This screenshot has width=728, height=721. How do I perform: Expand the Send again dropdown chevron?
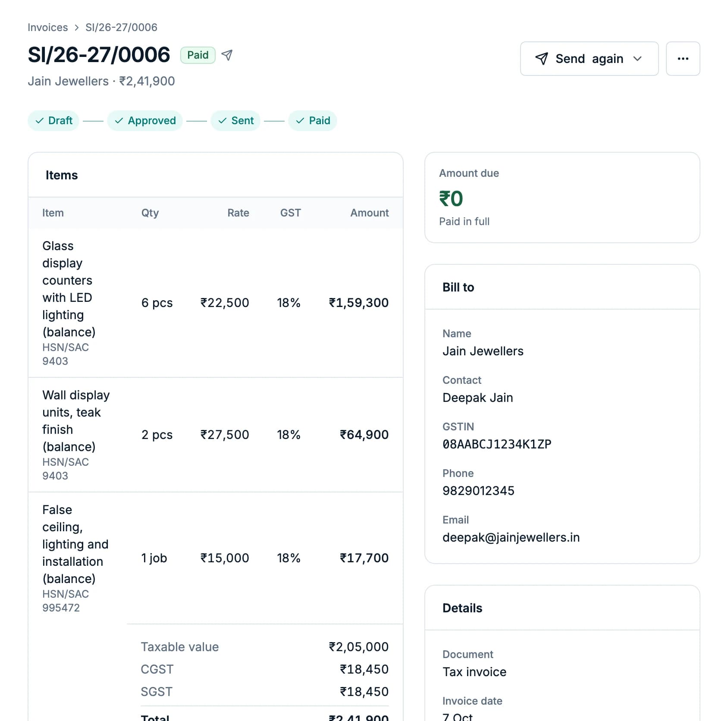(637, 59)
